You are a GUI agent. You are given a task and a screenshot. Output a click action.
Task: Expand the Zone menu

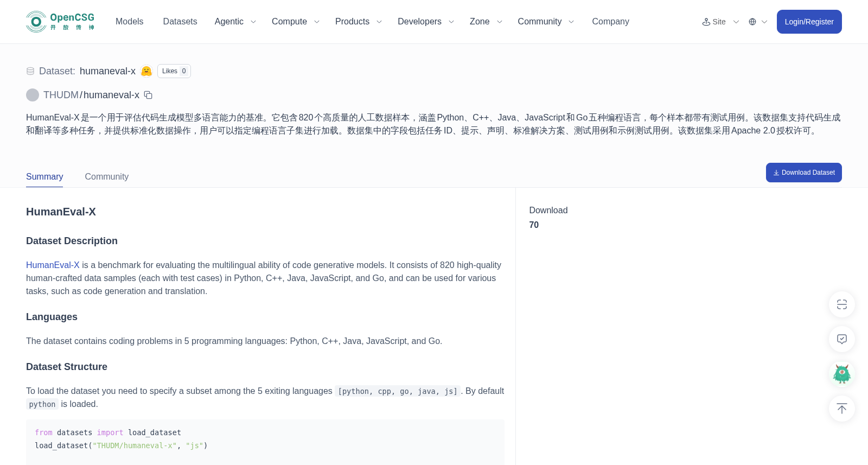coord(486,22)
